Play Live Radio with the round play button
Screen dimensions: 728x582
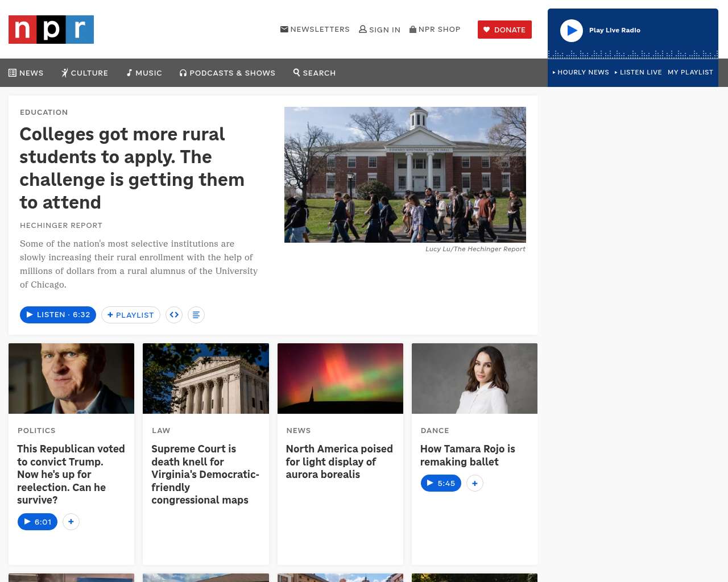tap(572, 31)
